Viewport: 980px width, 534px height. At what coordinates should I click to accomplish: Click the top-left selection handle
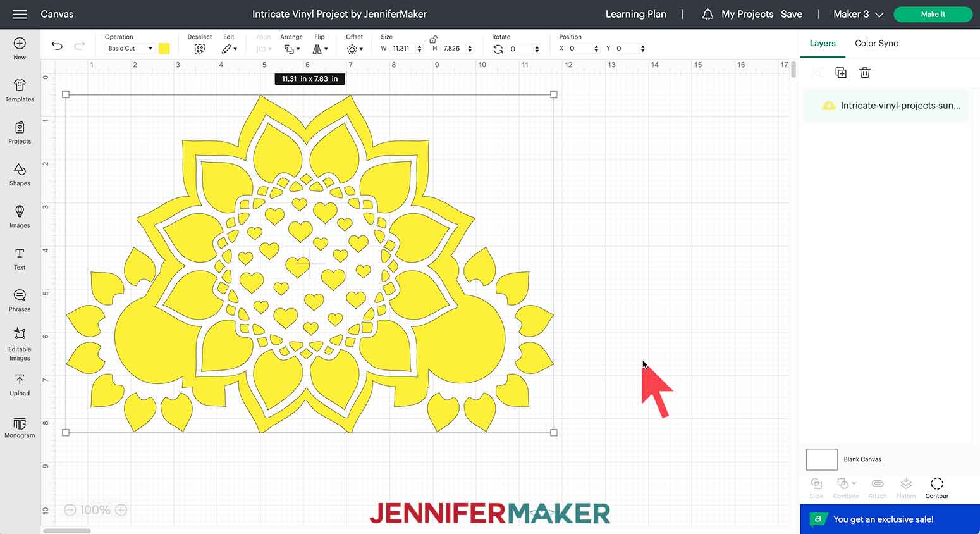click(x=66, y=94)
